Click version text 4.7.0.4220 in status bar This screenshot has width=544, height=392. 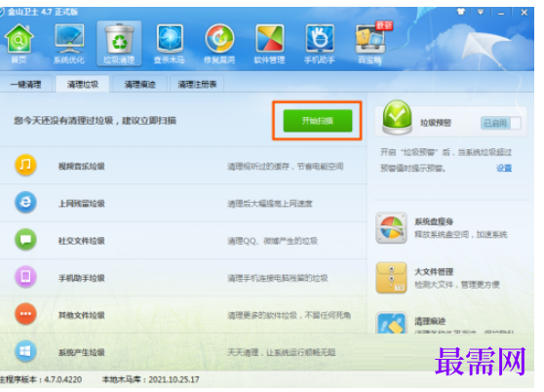[63, 379]
